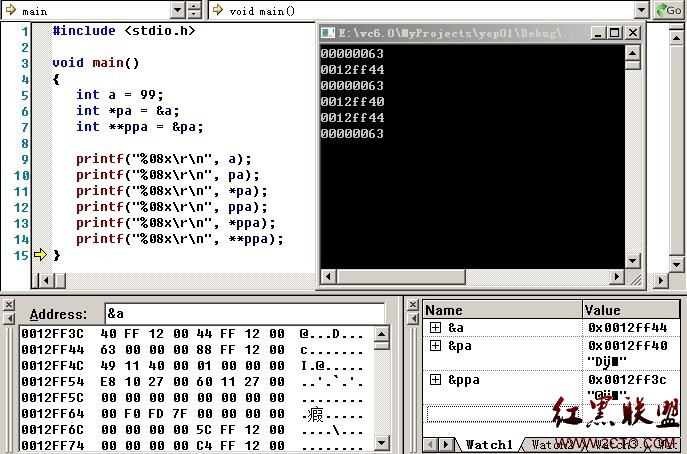This screenshot has width=687, height=454.
Task: Switch to the Watch1 tab
Action: [489, 444]
